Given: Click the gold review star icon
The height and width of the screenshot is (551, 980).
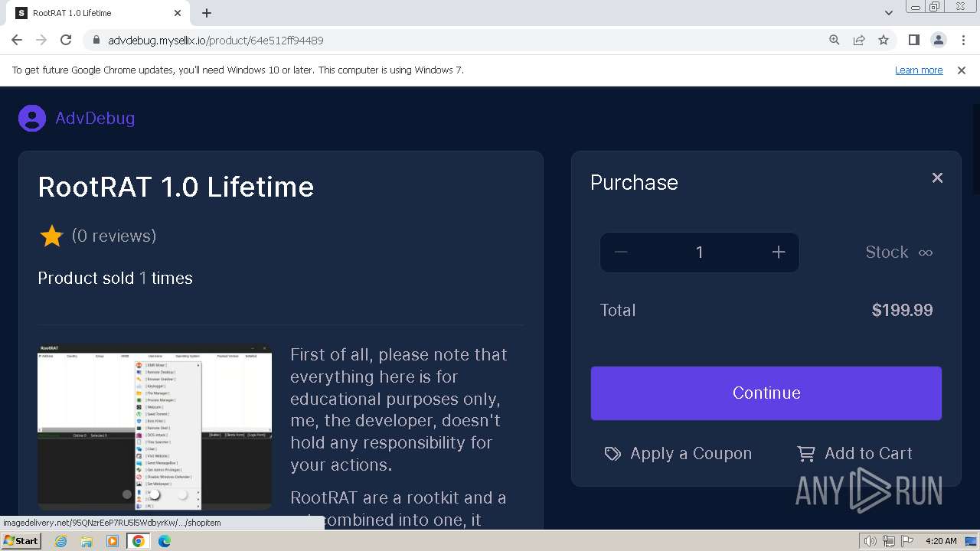Looking at the screenshot, I should pyautogui.click(x=51, y=236).
